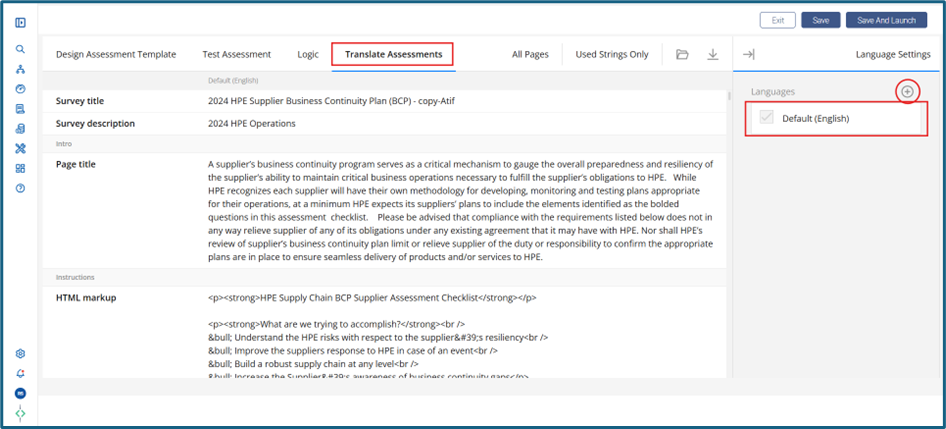Click the "Intro" section label
Image resolution: width=946 pixels, height=429 pixels.
coord(64,144)
